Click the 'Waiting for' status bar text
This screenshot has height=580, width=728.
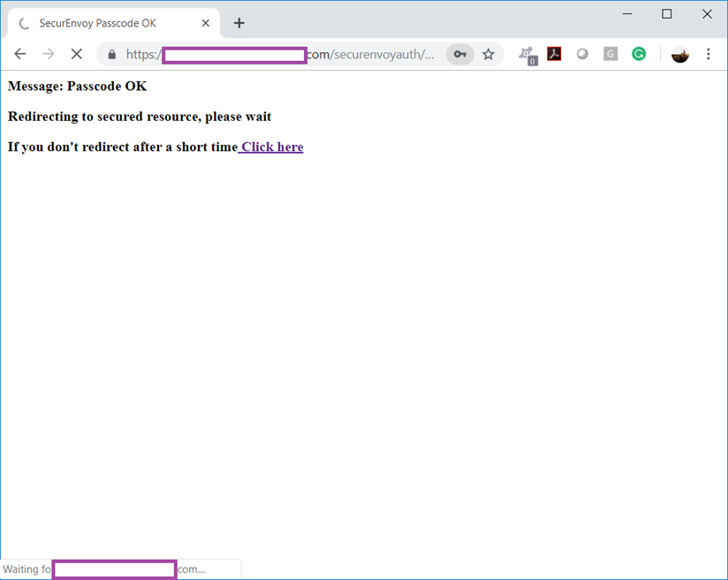27,569
